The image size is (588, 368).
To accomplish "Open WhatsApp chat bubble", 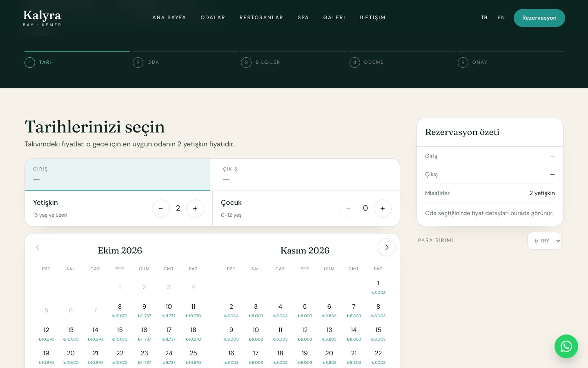I will click(x=566, y=346).
